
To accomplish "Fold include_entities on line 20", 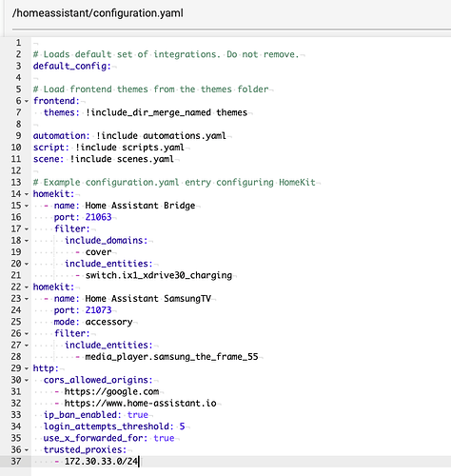I will pos(27,264).
